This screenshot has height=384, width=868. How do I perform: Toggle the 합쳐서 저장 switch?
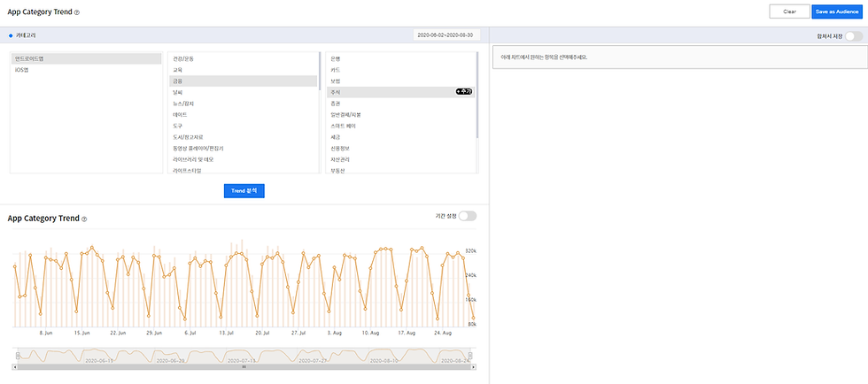(854, 36)
